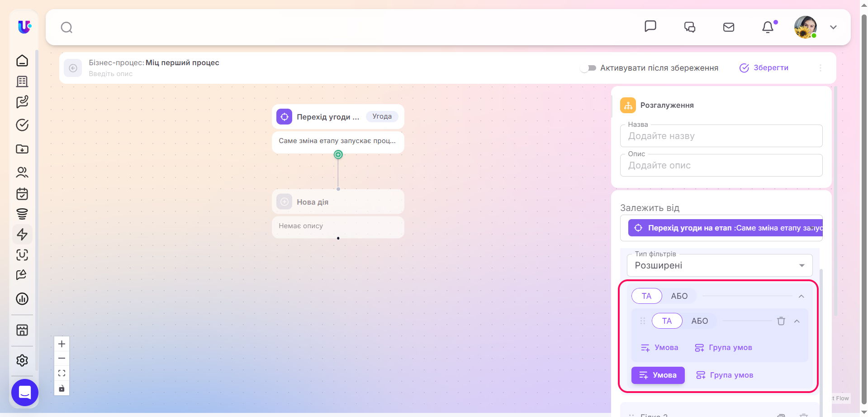Open the home icon in sidebar
The height and width of the screenshot is (417, 868).
[22, 61]
